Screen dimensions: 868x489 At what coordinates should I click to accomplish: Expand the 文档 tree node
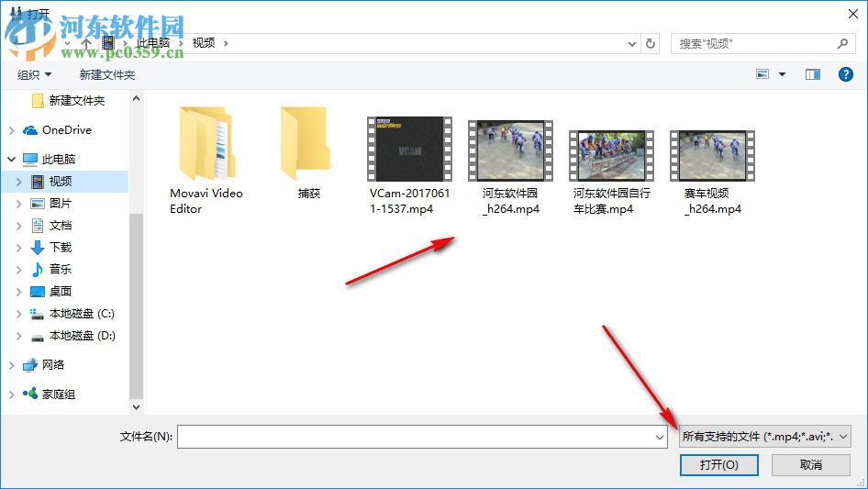tap(19, 226)
